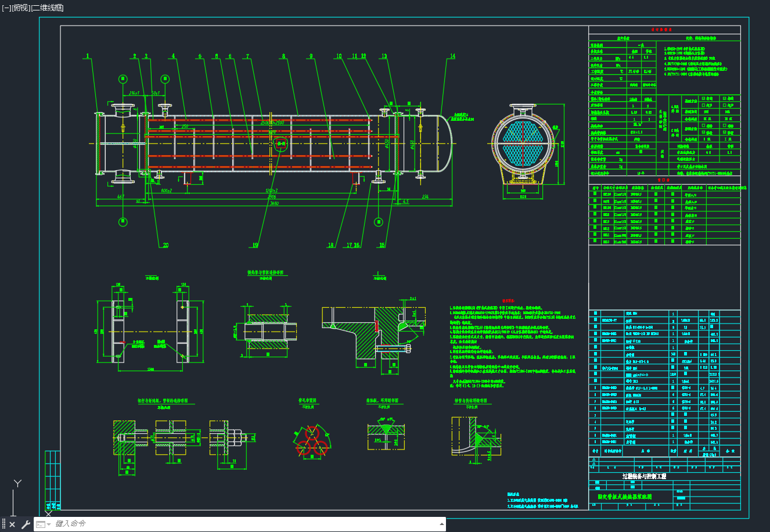The image size is (770, 532).
Task: Select part callout number 8
Action: pyautogui.click(x=284, y=56)
